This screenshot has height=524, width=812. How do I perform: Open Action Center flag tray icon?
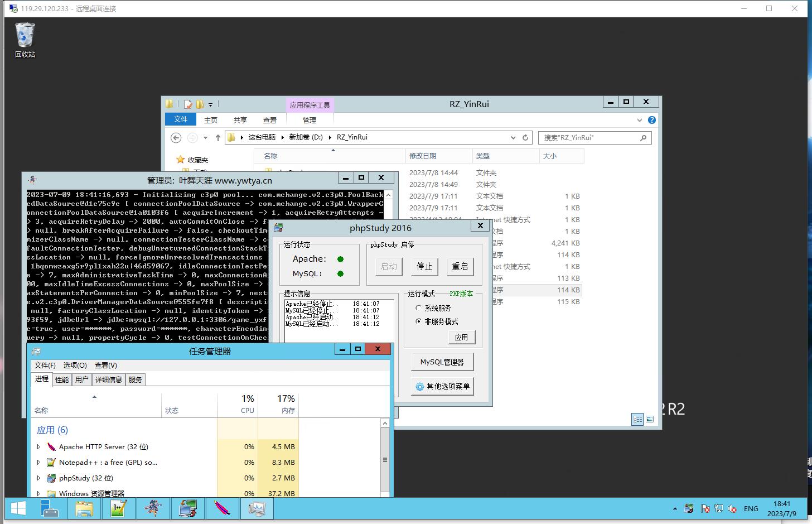705,508
